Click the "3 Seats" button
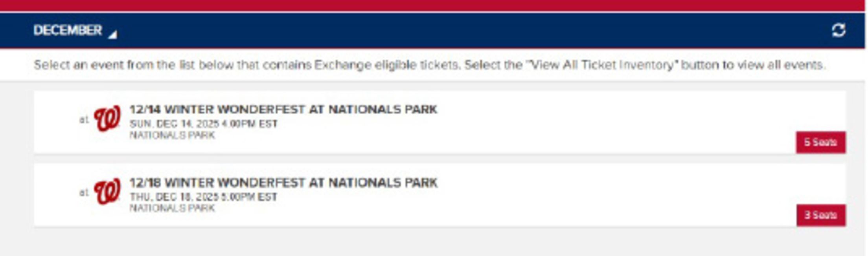 [821, 215]
